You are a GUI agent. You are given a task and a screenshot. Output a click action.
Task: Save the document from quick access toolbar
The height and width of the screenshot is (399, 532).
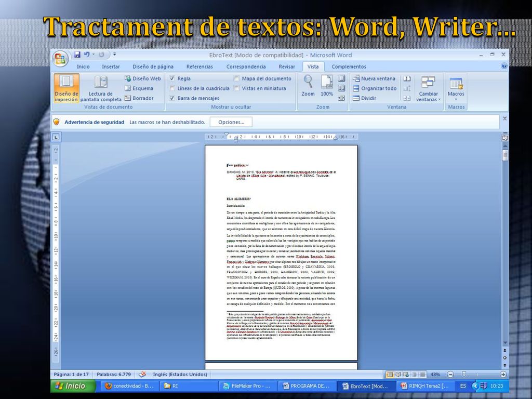(77, 54)
